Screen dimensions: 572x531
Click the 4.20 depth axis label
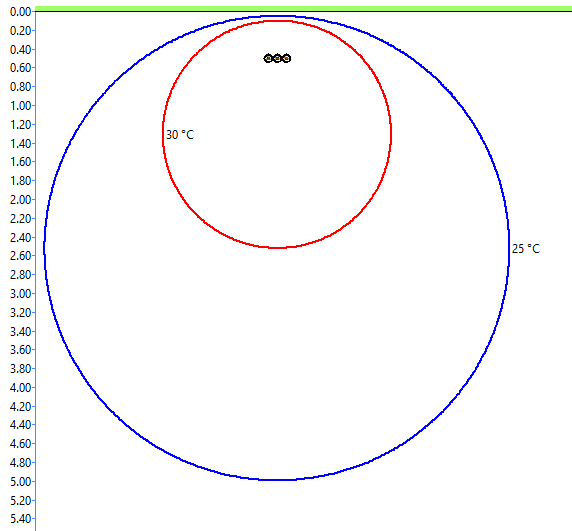[x=20, y=407]
